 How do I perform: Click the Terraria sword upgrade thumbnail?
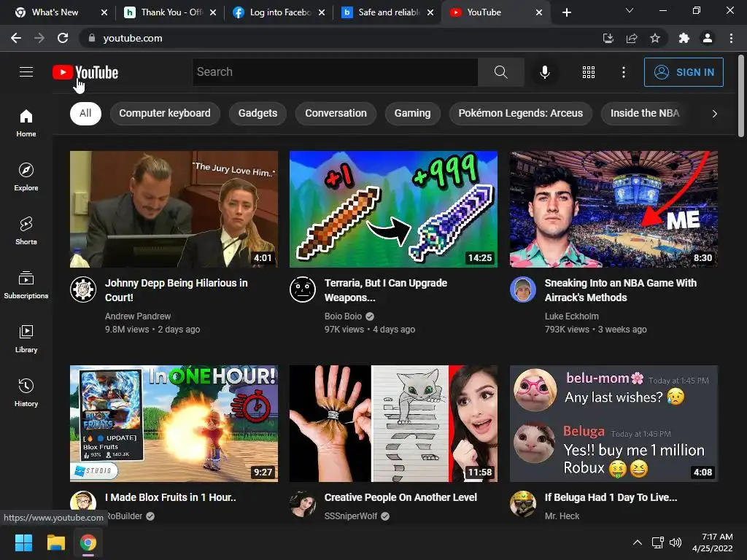click(x=393, y=209)
